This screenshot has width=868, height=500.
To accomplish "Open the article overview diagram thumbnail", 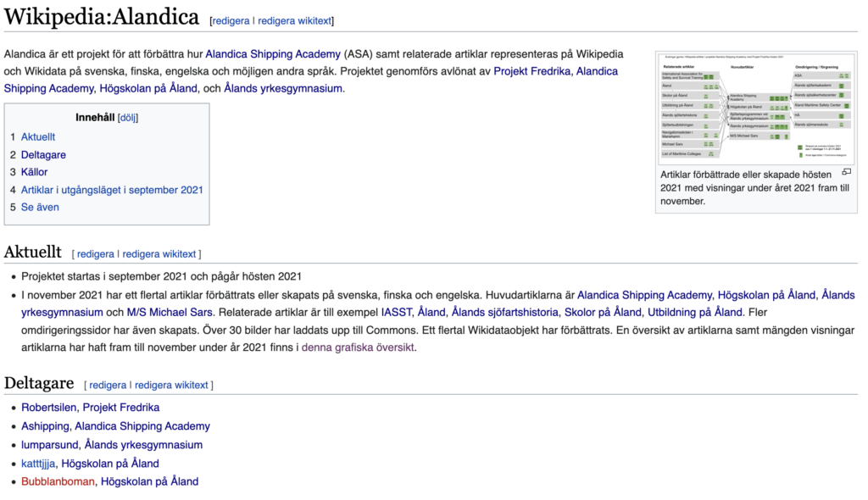I will tap(756, 108).
